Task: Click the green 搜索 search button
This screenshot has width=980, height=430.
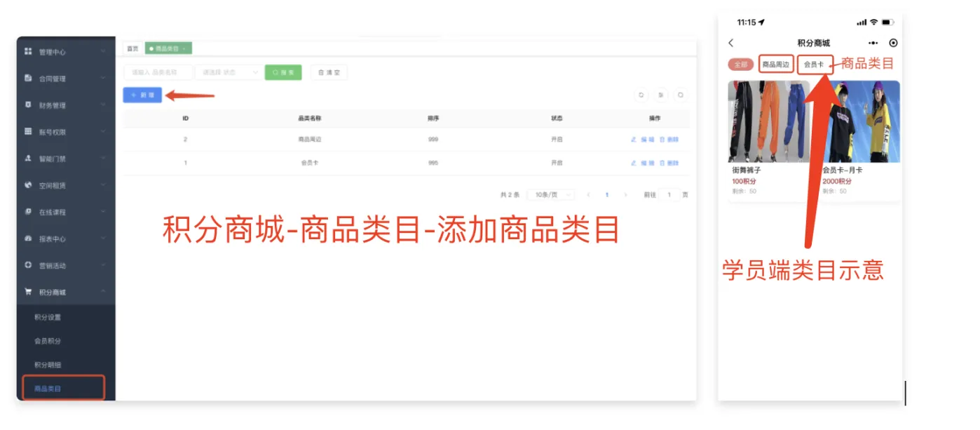Action: 283,72
